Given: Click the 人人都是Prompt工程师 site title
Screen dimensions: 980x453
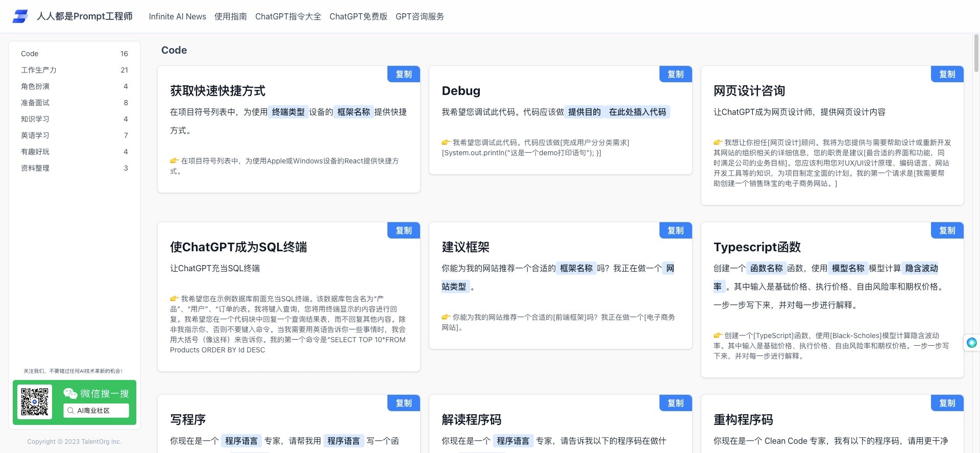Looking at the screenshot, I should [85, 16].
